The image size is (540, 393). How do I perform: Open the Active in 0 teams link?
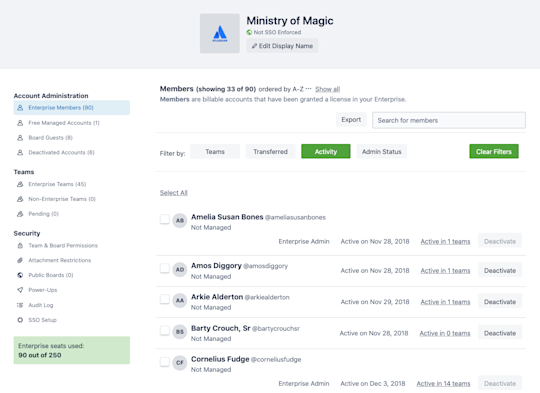pyautogui.click(x=445, y=333)
